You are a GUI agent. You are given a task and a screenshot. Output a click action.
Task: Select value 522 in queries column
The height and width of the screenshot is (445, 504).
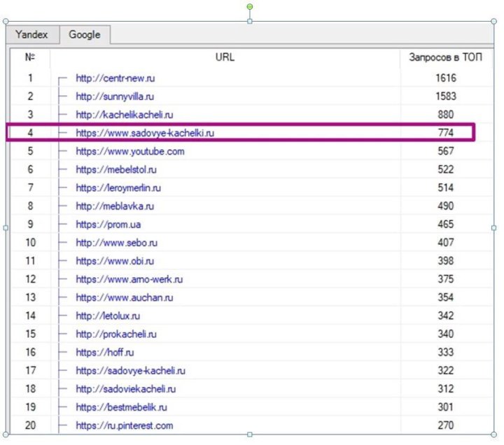point(446,169)
